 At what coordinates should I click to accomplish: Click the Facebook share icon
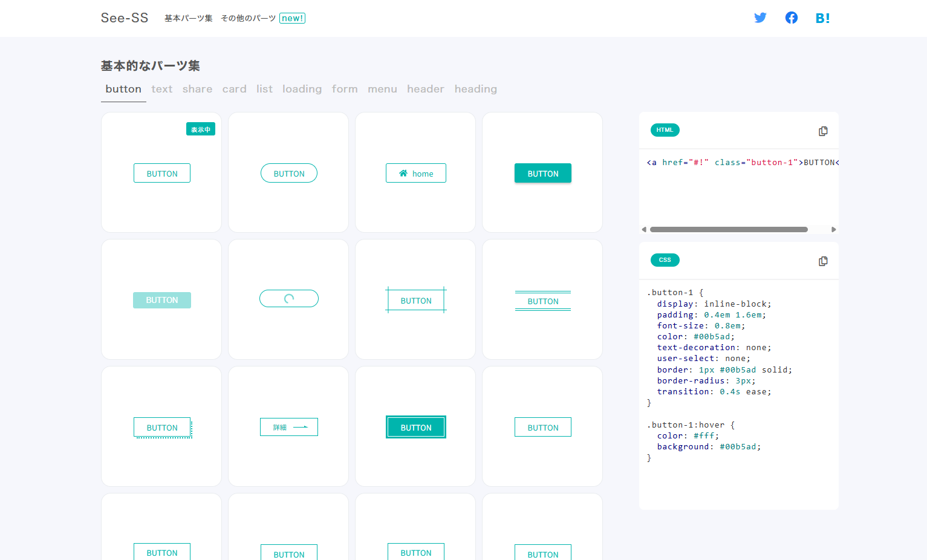pos(791,18)
